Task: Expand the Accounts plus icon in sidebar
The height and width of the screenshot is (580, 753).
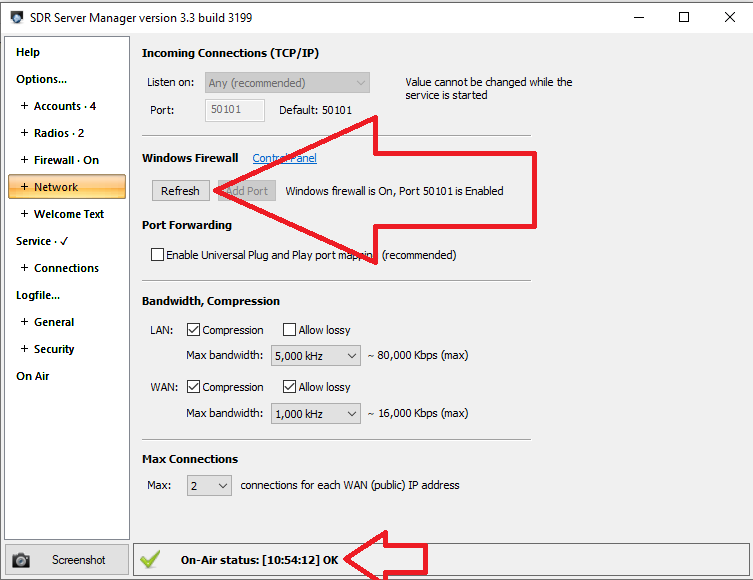Action: coord(24,106)
